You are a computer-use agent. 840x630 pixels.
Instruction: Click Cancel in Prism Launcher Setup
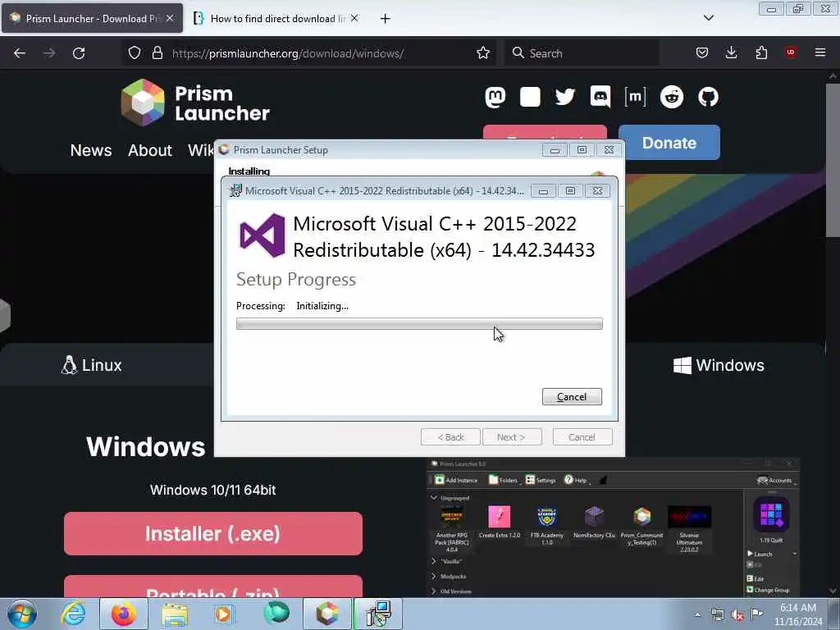(582, 437)
